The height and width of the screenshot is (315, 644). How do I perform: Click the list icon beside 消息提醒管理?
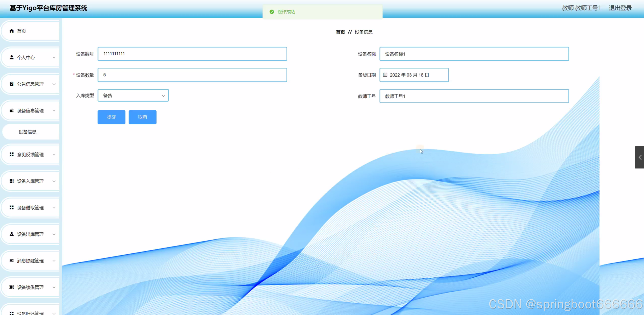[12, 260]
